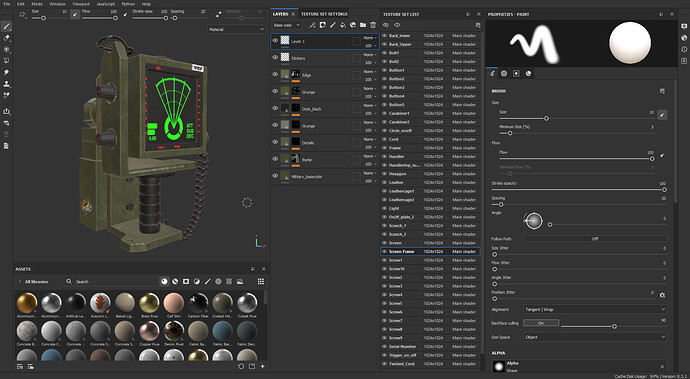690x379 pixels.
Task: Click the Assets search field
Action: point(110,282)
